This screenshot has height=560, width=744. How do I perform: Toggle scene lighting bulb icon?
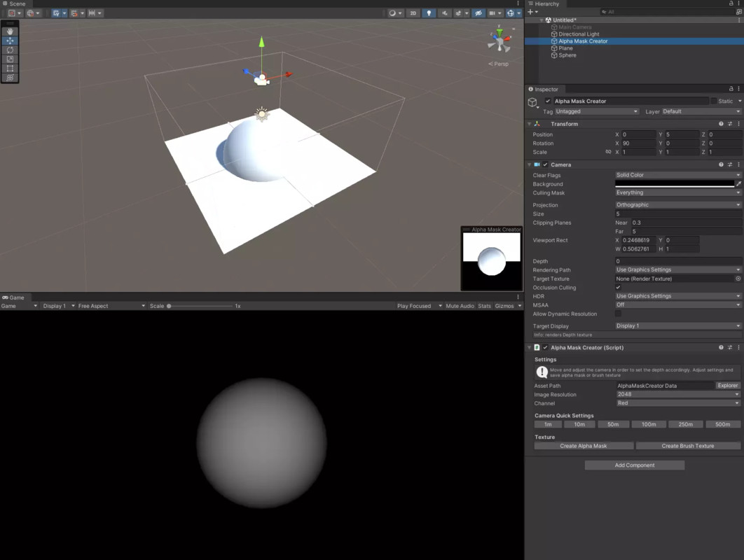(x=429, y=13)
